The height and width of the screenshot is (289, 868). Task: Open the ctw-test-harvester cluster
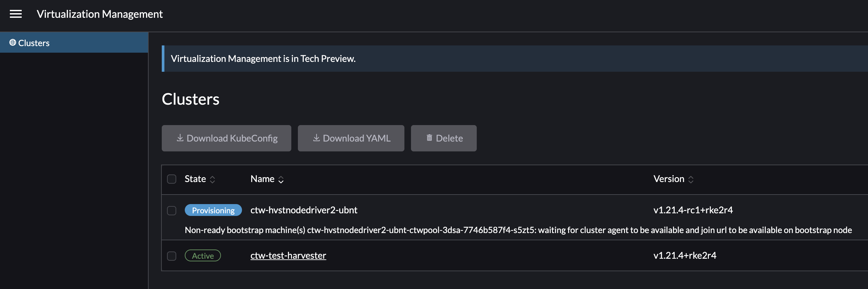click(x=288, y=255)
